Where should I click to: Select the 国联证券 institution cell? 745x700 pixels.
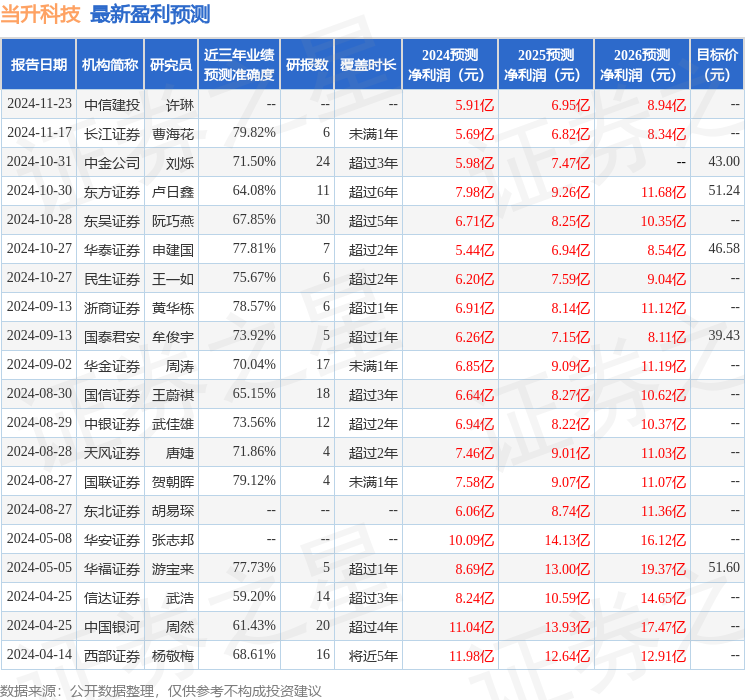(112, 481)
